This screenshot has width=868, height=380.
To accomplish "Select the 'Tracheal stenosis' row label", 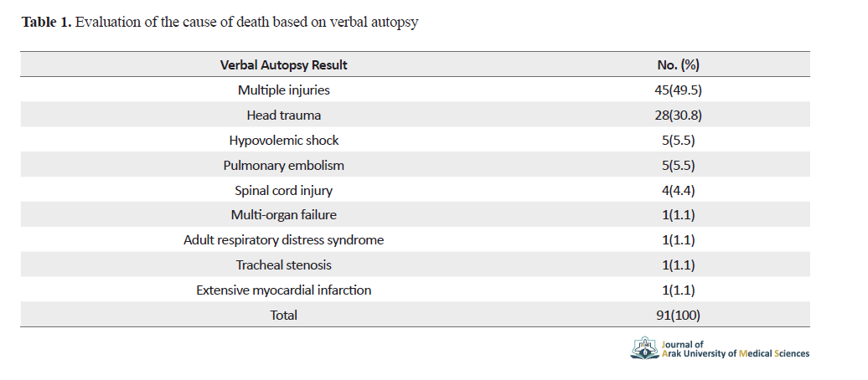I will pyautogui.click(x=283, y=265).
